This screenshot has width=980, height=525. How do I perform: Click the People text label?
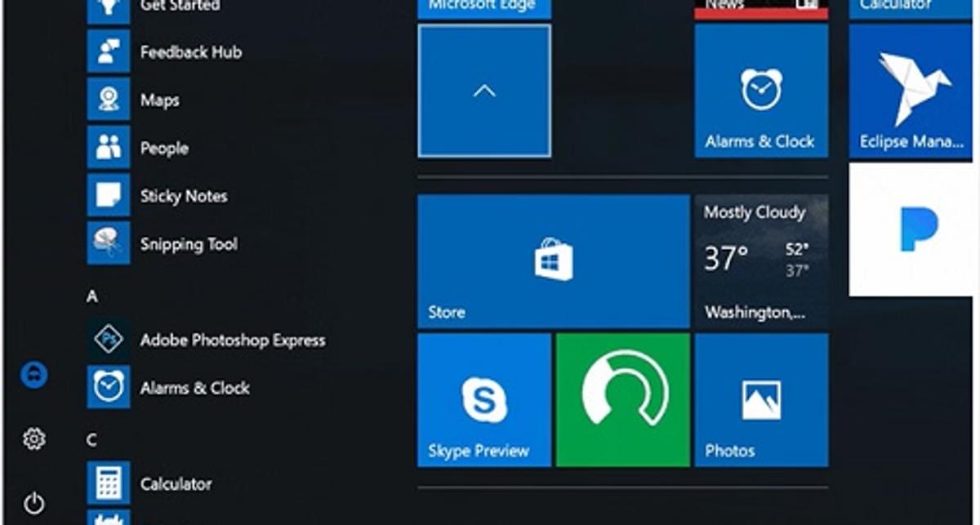point(164,149)
